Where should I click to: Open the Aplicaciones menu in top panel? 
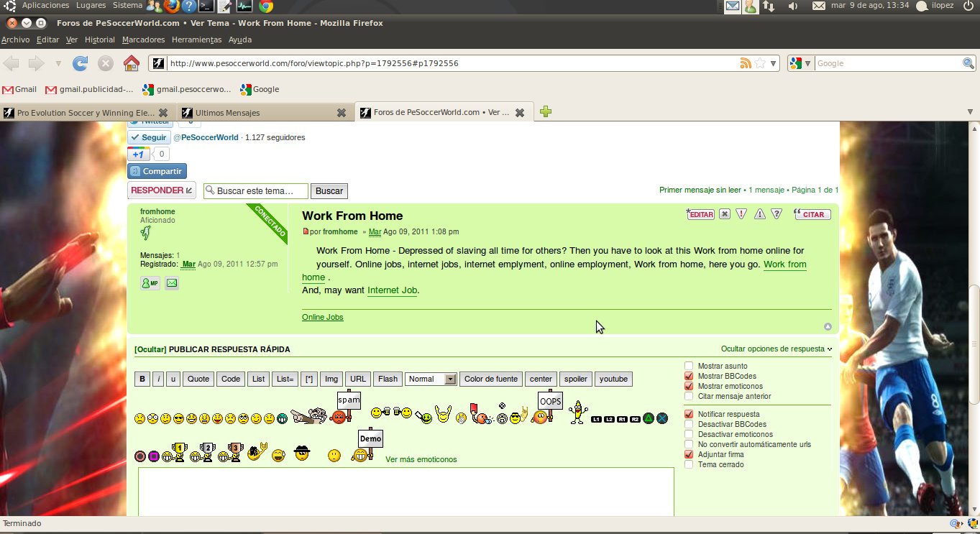pos(45,5)
